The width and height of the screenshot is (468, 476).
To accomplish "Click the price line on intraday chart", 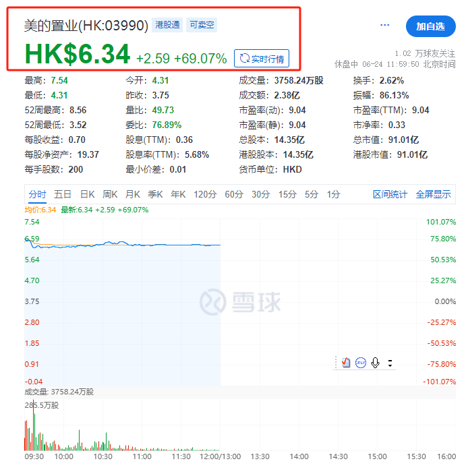I will [121, 244].
